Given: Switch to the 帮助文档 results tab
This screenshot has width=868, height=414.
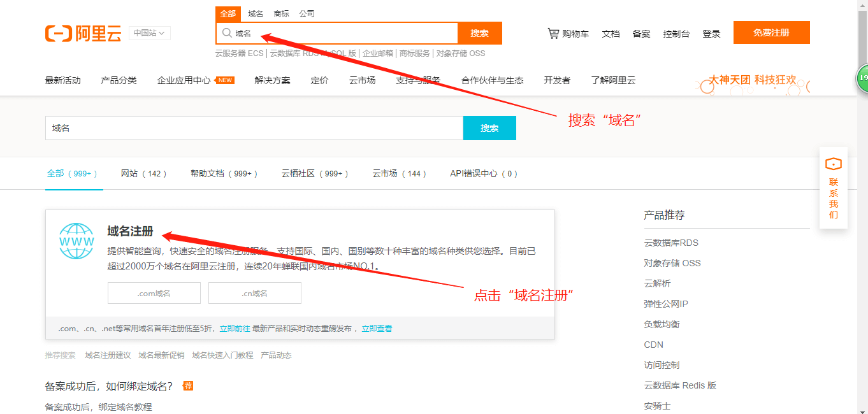Looking at the screenshot, I should pyautogui.click(x=224, y=173).
